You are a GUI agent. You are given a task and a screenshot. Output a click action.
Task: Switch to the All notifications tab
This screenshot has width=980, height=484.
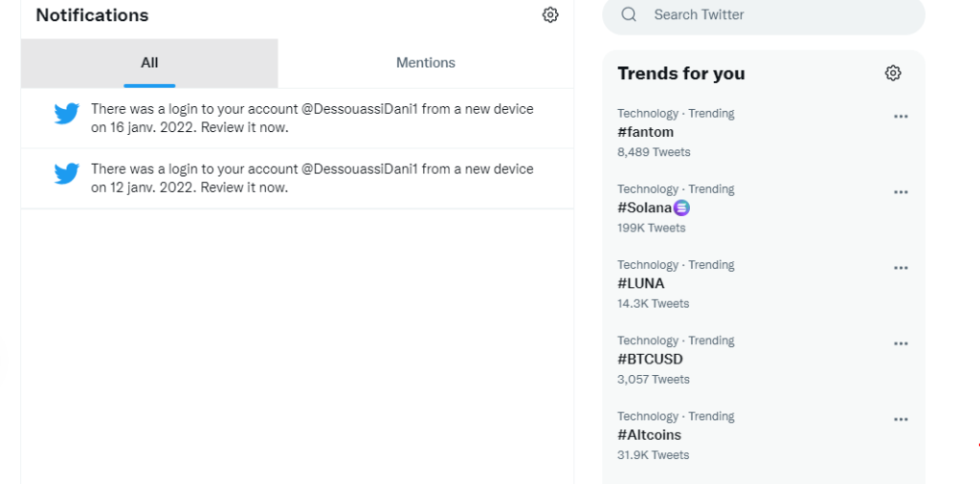(x=149, y=63)
